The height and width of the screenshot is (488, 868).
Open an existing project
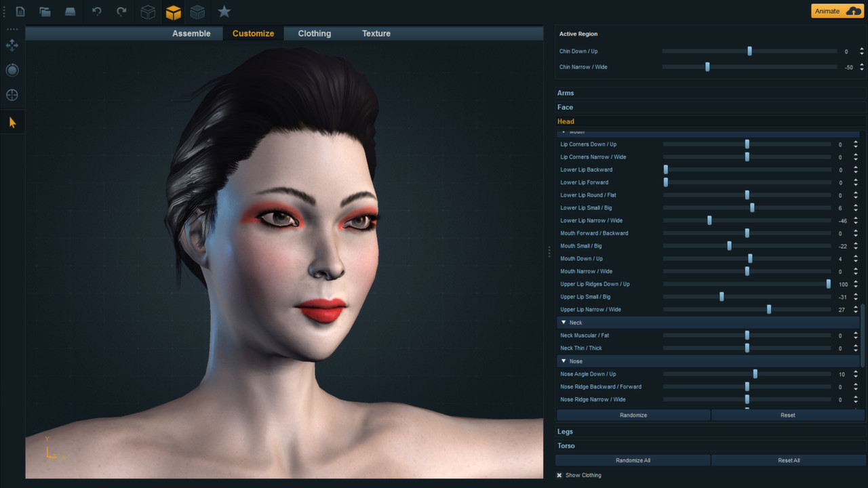pos(45,12)
